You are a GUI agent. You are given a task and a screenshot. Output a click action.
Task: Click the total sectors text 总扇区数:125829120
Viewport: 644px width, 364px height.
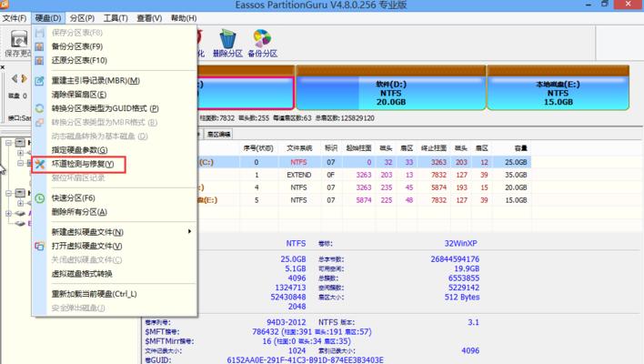coord(345,118)
